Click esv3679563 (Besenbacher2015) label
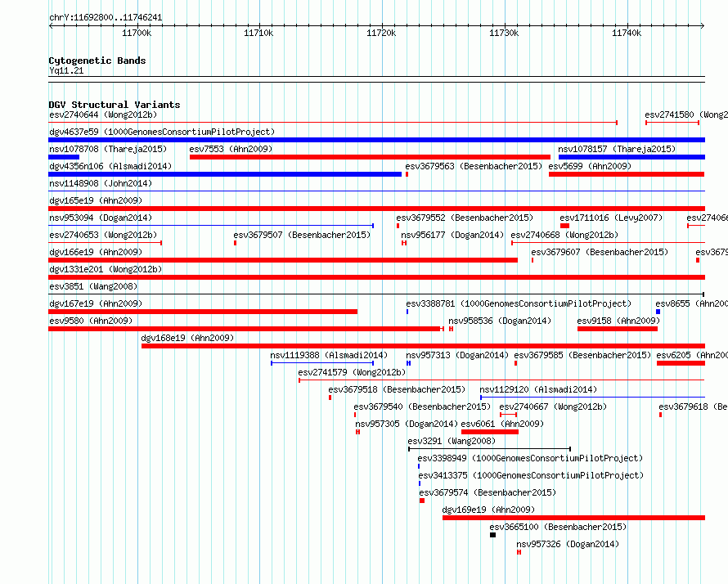 point(474,166)
